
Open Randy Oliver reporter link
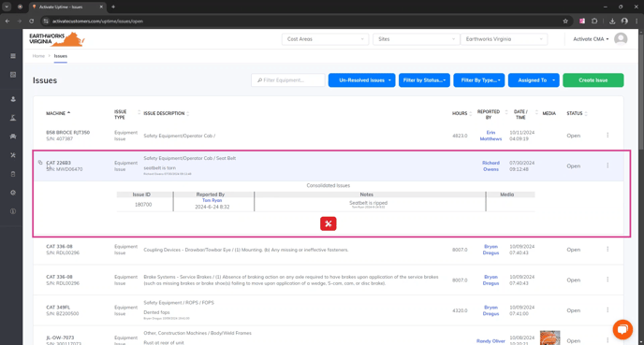490,341
